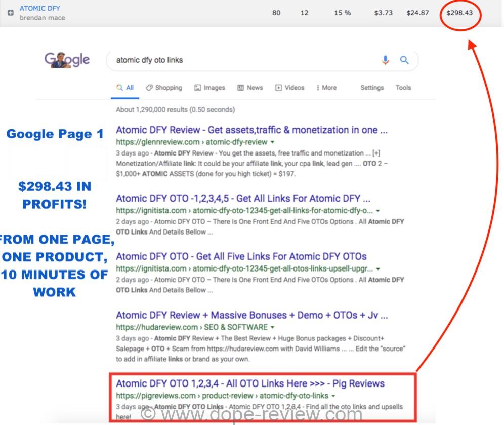Expand the More search options menu
Screen dimensions: 504x425
coord(326,88)
